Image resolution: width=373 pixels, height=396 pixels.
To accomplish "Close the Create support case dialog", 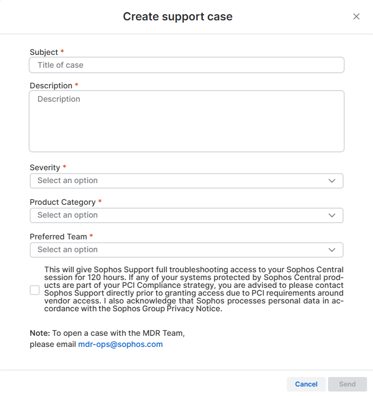I will coord(356,16).
